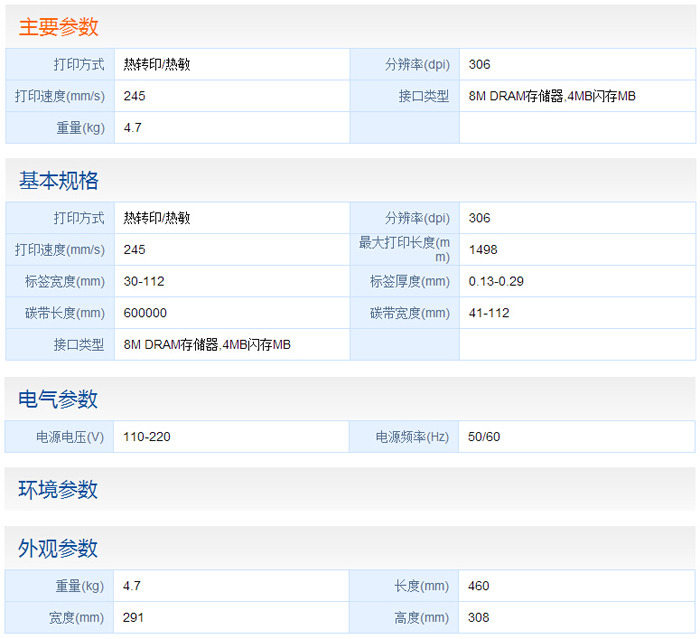Click the 标签厚度(mm) label
Screen dimensions: 700x639
(x=410, y=281)
